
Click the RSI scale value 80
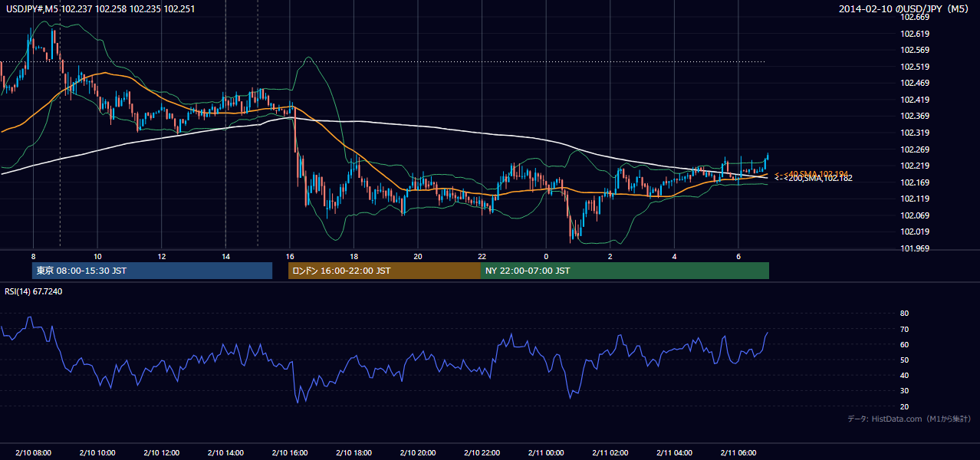click(x=904, y=314)
